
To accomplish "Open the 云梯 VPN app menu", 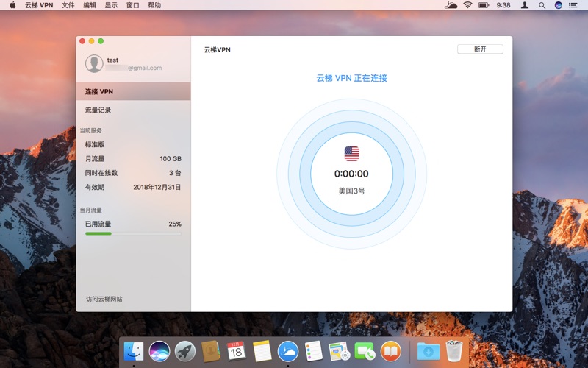I will click(x=39, y=5).
